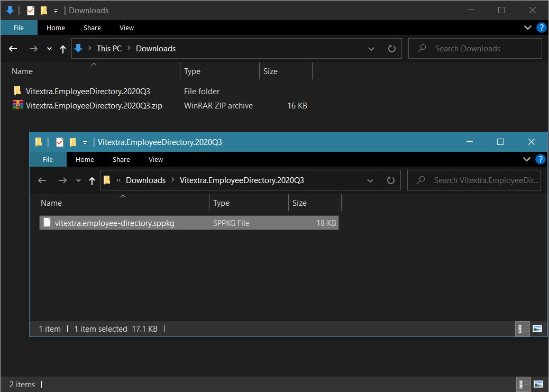Image resolution: width=549 pixels, height=392 pixels.
Task: Open recent locations dropdown in Downloads window
Action: 49,49
